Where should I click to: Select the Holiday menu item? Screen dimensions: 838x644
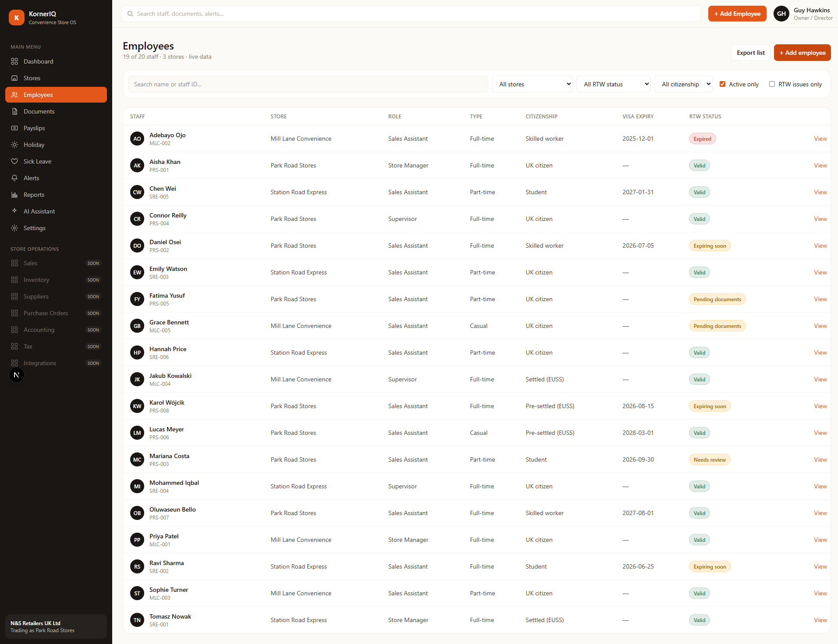click(x=56, y=145)
